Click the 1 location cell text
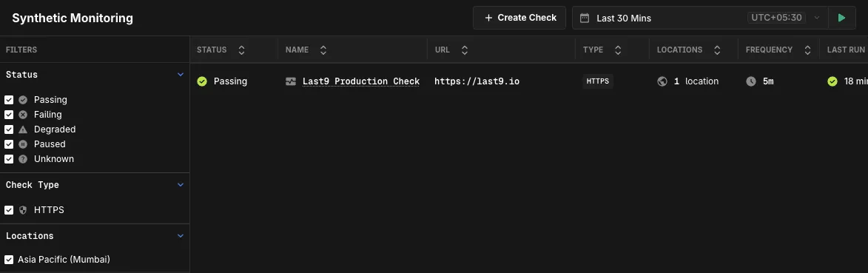This screenshot has width=868, height=273. (x=696, y=81)
